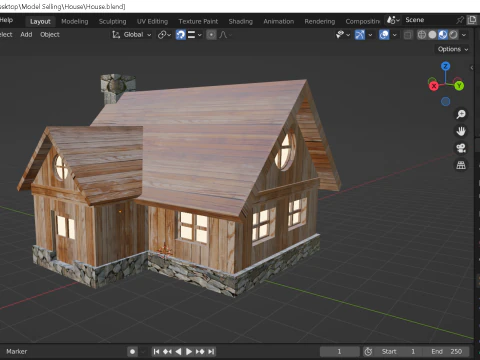480x360 pixels.
Task: Toggle the camera view button
Action: 461,148
